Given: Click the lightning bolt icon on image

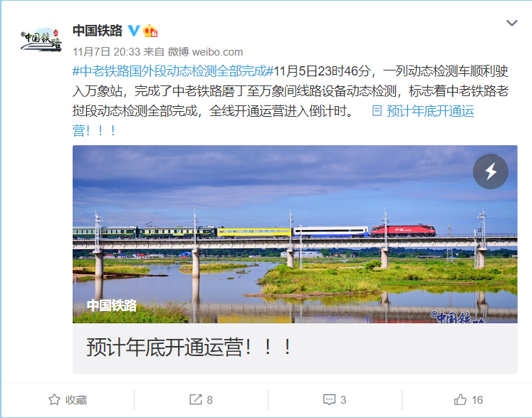Looking at the screenshot, I should coord(490,172).
